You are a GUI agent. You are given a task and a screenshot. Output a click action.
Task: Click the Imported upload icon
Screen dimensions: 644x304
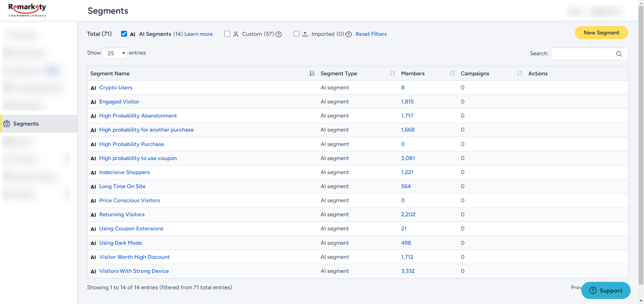[x=305, y=34]
